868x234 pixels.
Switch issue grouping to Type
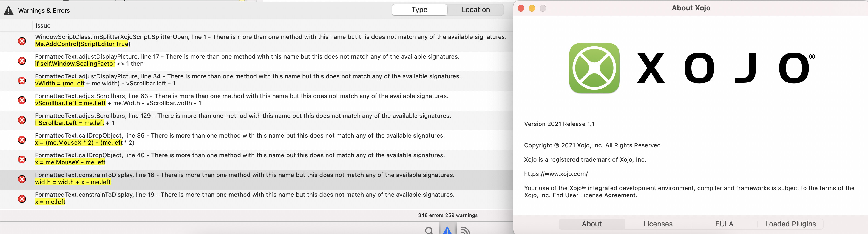[419, 10]
